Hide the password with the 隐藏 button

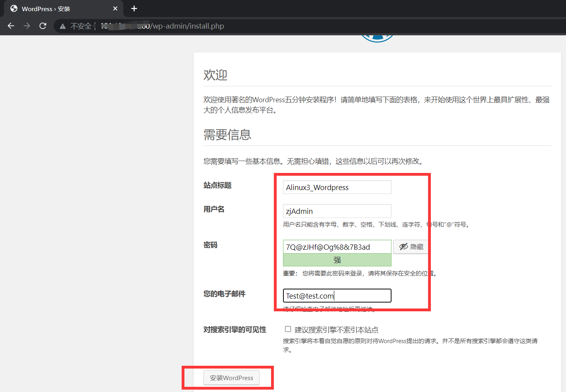411,246
